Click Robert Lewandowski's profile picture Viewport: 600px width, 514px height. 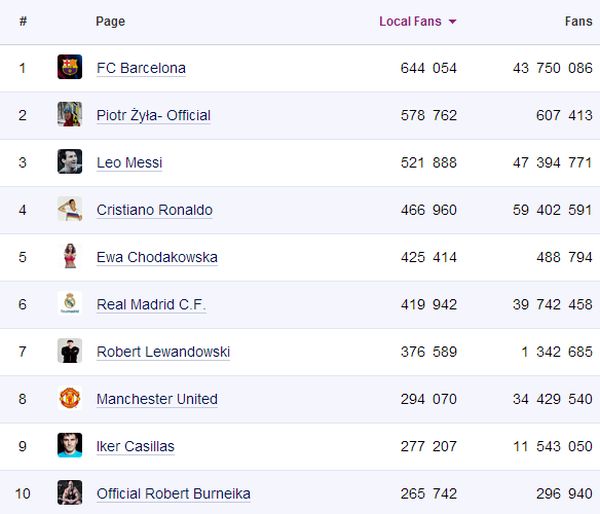(x=69, y=351)
